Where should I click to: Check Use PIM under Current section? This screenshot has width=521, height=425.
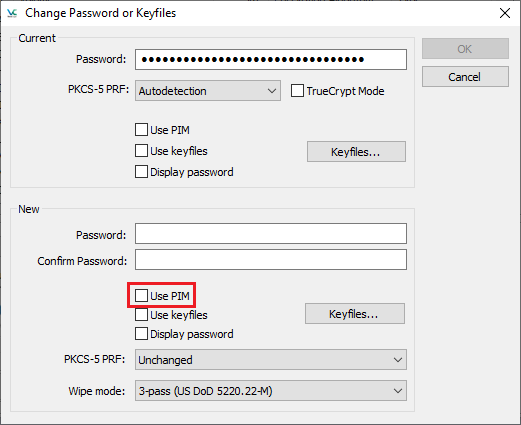(x=141, y=130)
